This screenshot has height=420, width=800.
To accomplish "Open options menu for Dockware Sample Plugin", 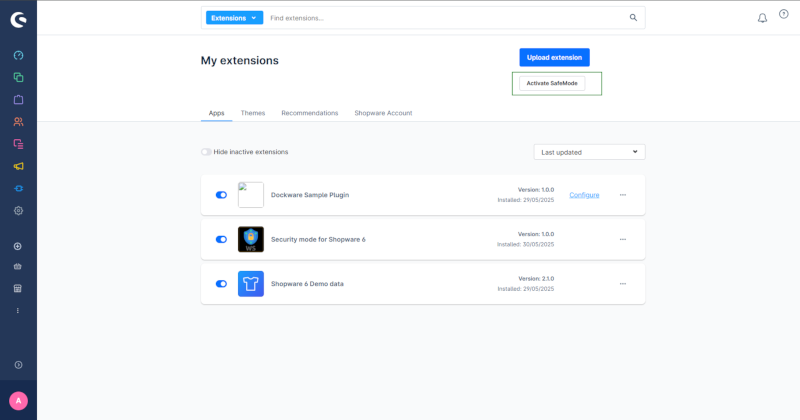I will 623,195.
